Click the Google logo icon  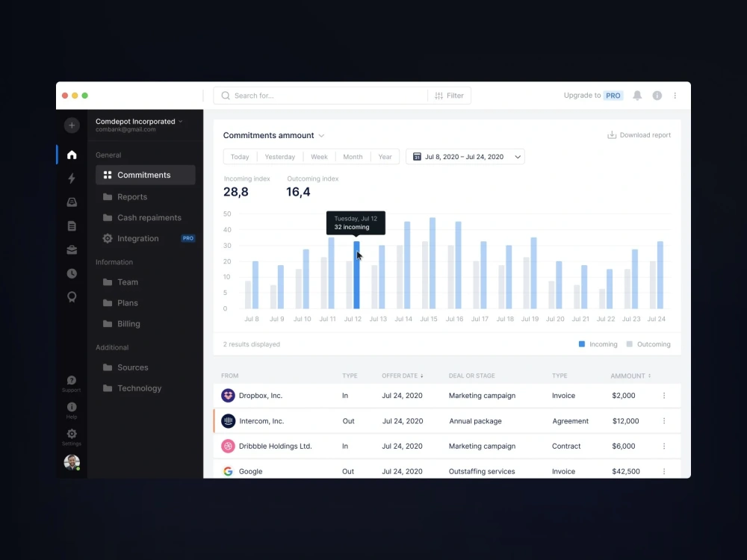[228, 471]
